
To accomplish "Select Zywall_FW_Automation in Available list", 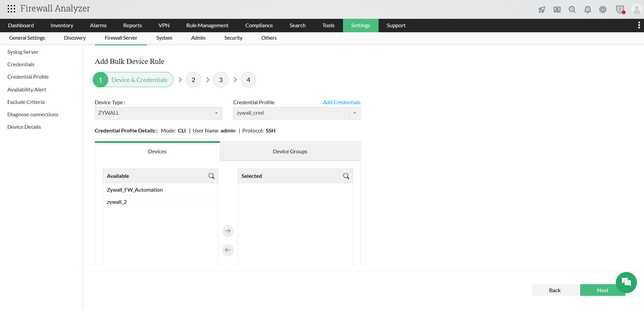I will coord(161,190).
